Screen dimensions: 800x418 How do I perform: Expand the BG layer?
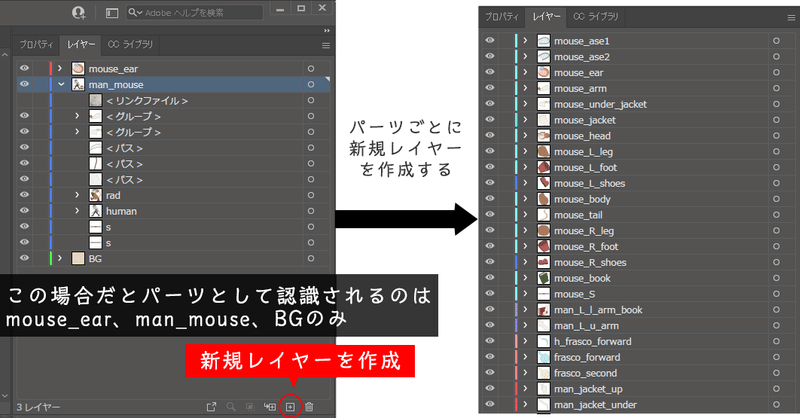click(60, 258)
